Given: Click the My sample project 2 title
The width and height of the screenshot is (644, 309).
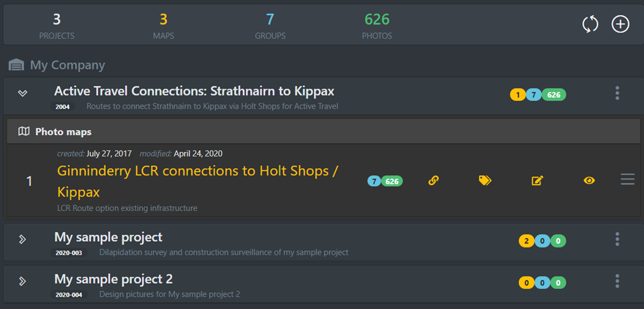Looking at the screenshot, I should (113, 279).
